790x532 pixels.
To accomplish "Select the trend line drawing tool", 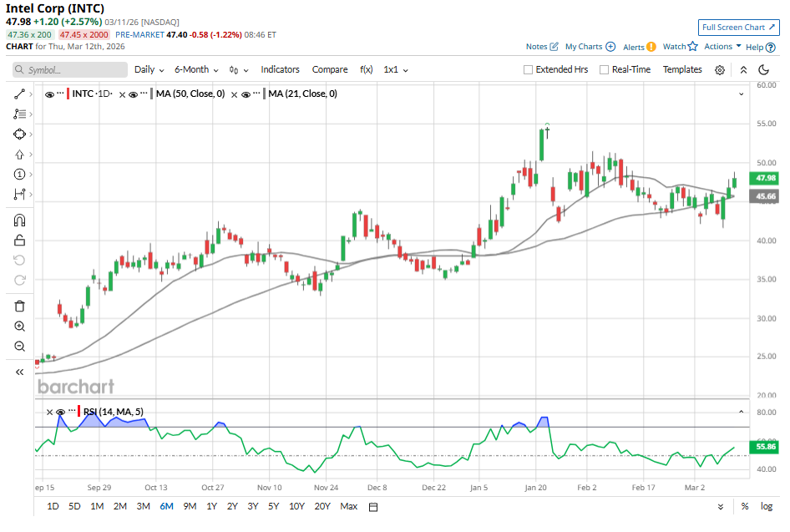I will (20, 94).
